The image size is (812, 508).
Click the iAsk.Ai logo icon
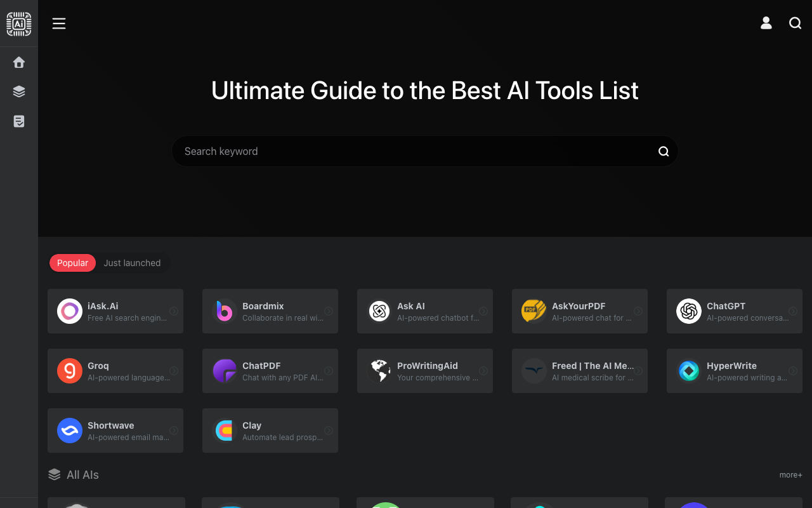pos(70,311)
